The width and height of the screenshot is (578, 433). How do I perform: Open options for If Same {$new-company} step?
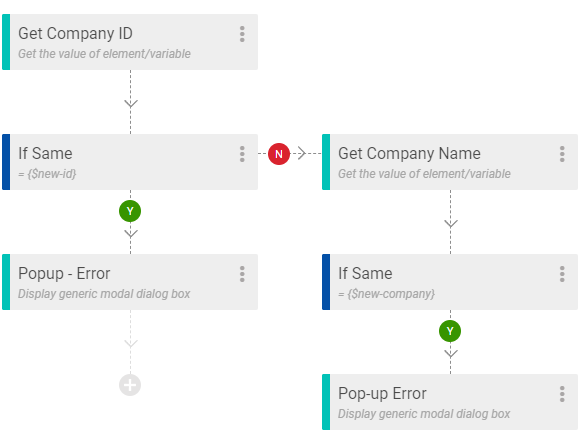pyautogui.click(x=562, y=274)
